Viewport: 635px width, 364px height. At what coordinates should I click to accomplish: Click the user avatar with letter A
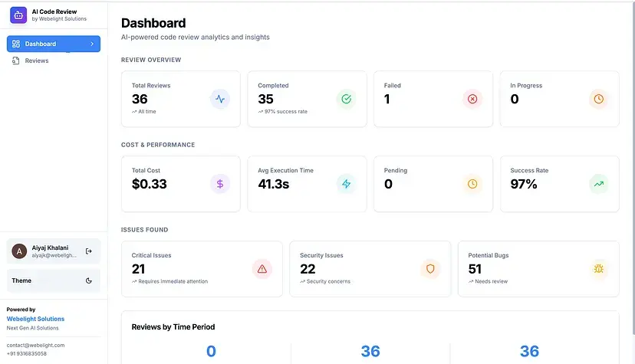point(19,251)
